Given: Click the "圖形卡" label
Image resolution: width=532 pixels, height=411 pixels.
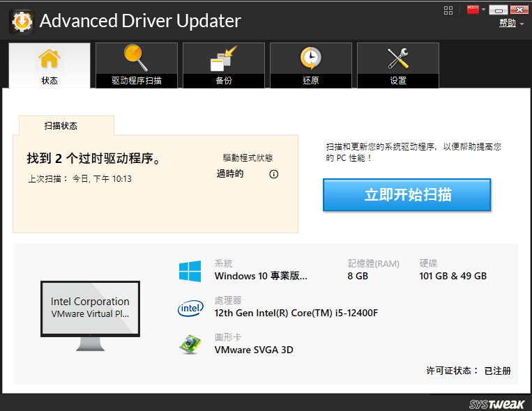Looking at the screenshot, I should pos(228,337).
